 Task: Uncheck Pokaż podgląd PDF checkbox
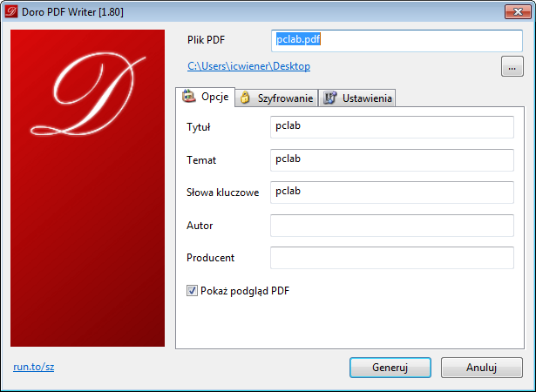[x=192, y=291]
